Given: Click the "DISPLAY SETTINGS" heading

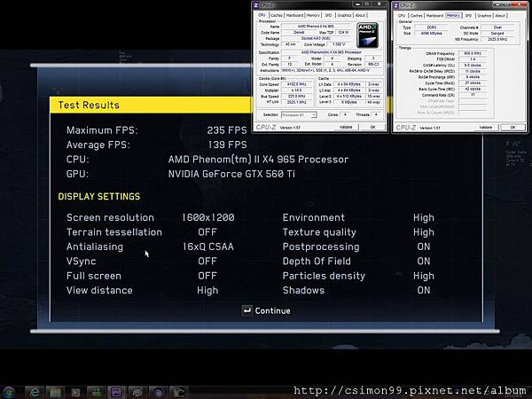Looking at the screenshot, I should (99, 197).
